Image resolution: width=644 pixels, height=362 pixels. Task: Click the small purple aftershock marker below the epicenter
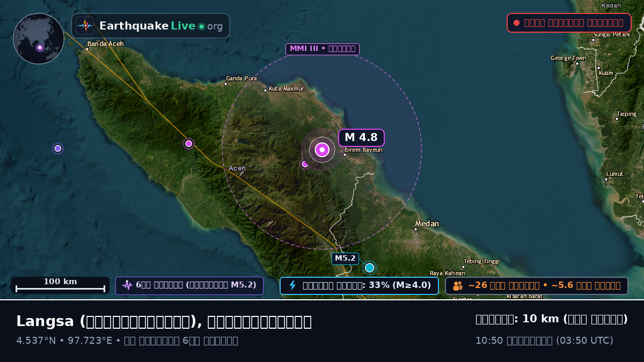[305, 164]
